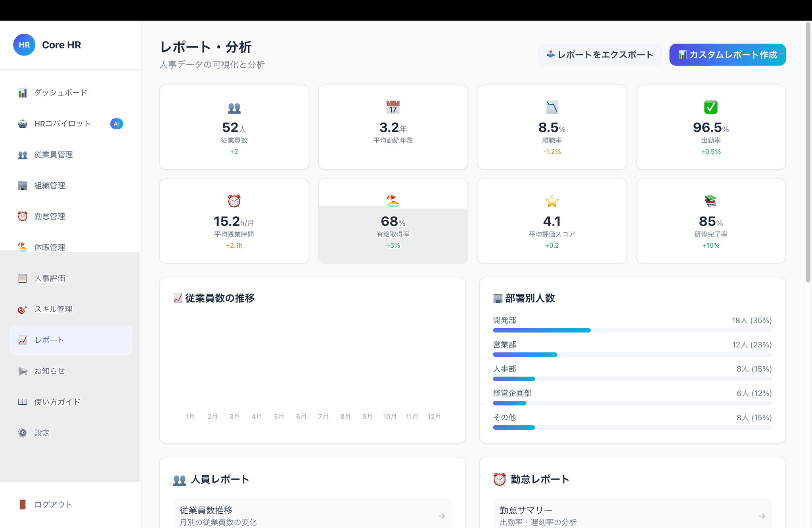
Task: Go to 従業員管理 in sidebar
Action: pos(54,155)
